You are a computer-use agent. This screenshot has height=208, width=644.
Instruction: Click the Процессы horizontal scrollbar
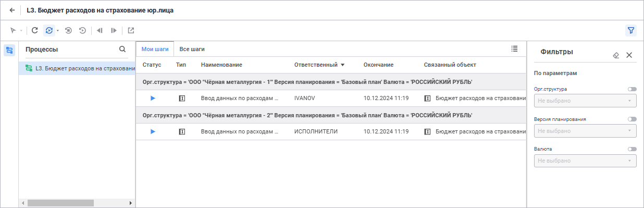60,203
